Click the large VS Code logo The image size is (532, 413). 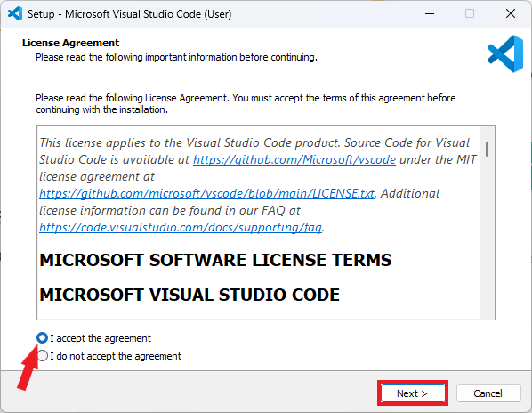click(505, 53)
